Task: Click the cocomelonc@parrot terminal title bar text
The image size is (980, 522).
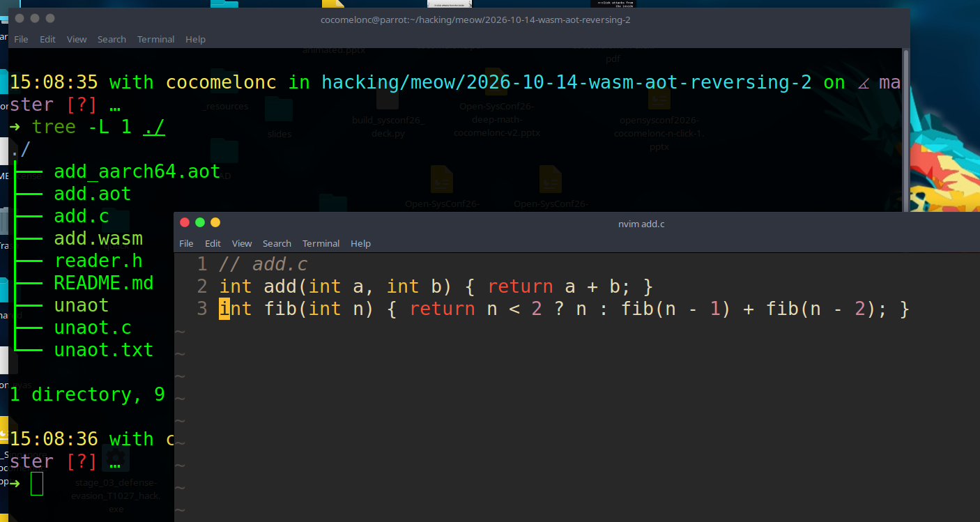Action: 475,20
